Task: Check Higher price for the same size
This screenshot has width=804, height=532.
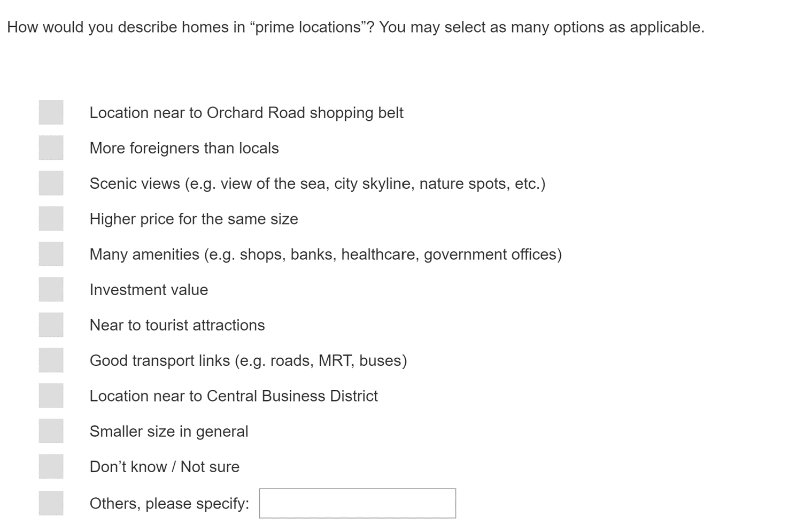Action: pos(51,218)
